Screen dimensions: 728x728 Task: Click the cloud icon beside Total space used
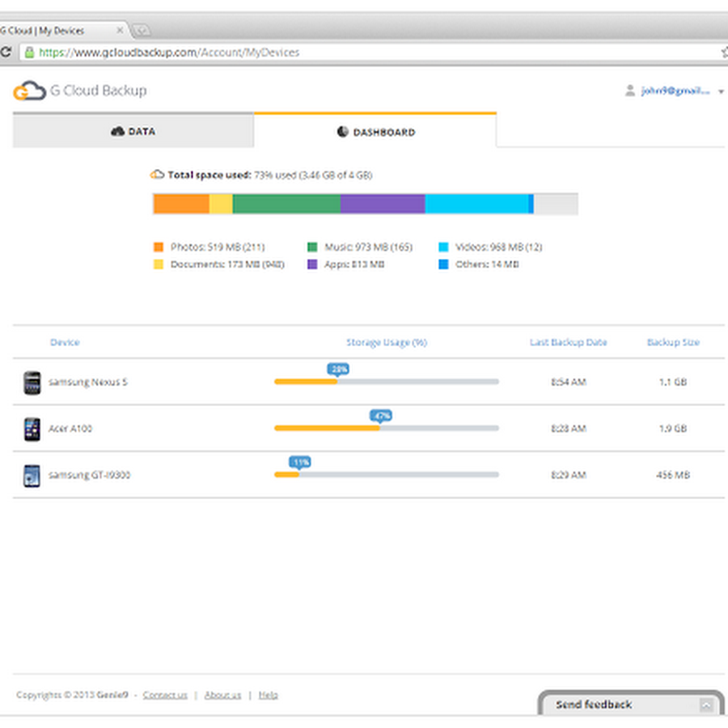point(157,175)
